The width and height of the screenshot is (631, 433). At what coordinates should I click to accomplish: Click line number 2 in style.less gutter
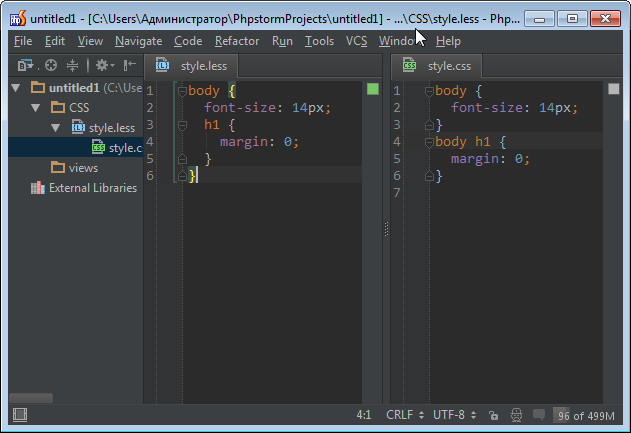coord(150,108)
